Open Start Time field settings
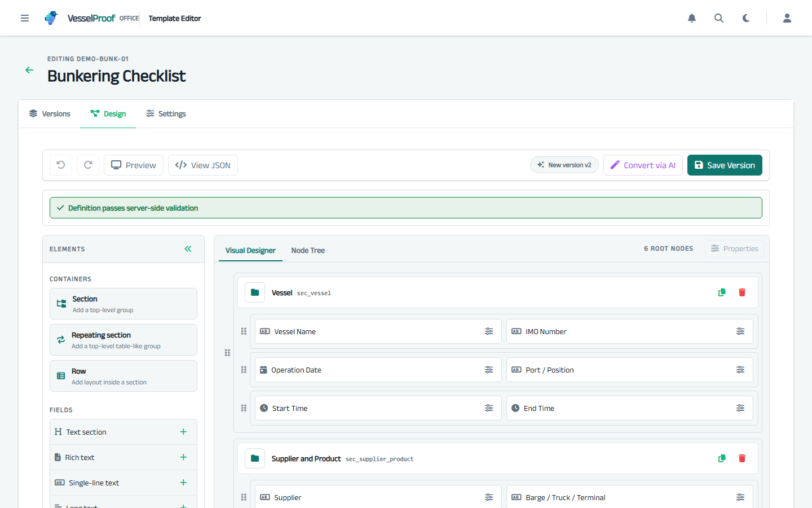Screen dimensions: 812x508 click(x=489, y=408)
